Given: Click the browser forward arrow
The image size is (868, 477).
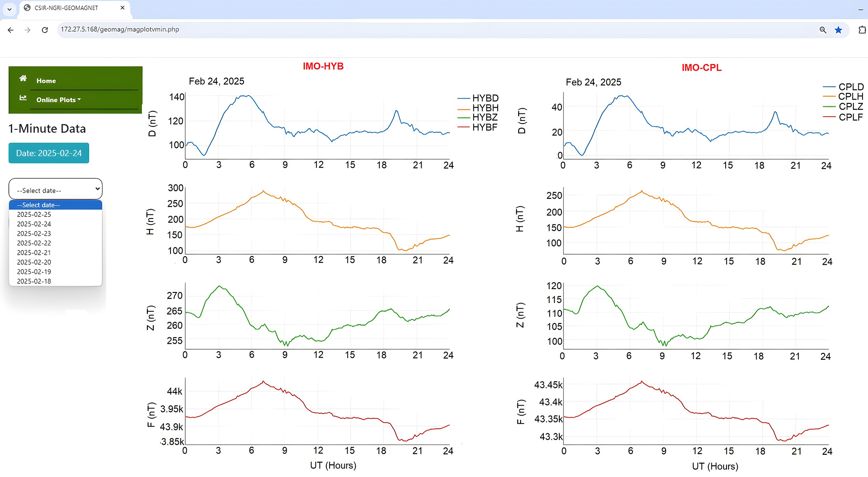Looking at the screenshot, I should tap(28, 30).
